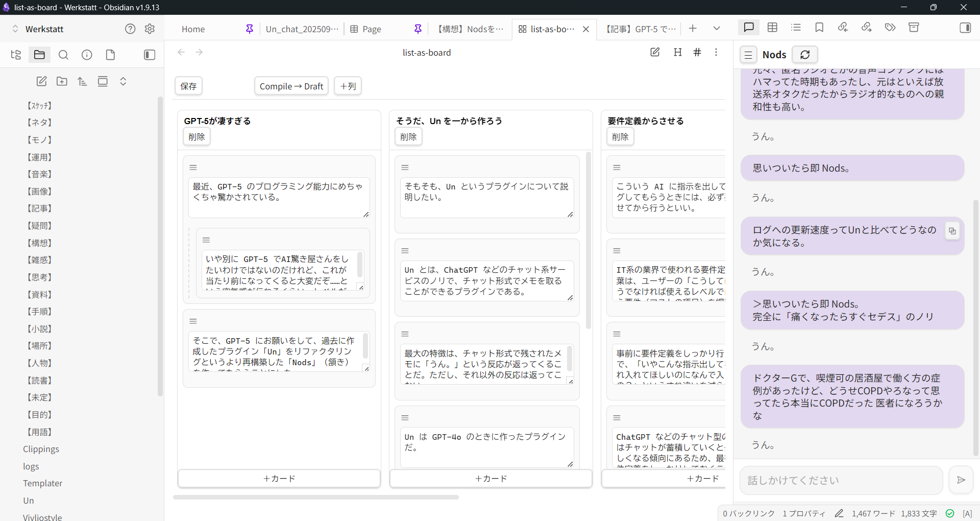
Task: Unpin the Home tab
Action: pos(250,29)
